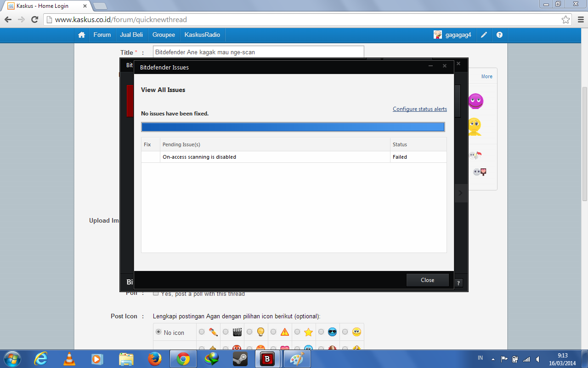Click the browser forward arrow
This screenshot has height=368, width=588.
coord(21,20)
